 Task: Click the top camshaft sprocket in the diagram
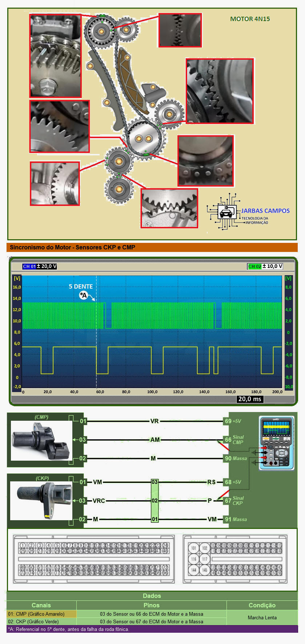(x=101, y=32)
